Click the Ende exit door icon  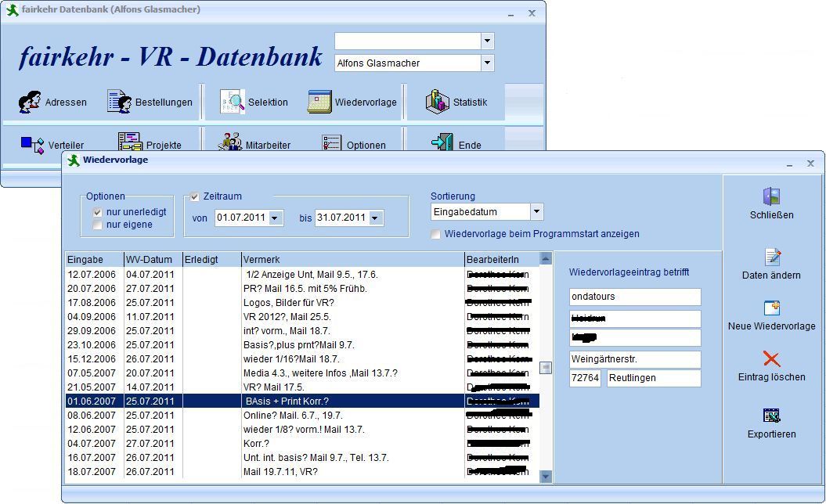tap(442, 142)
